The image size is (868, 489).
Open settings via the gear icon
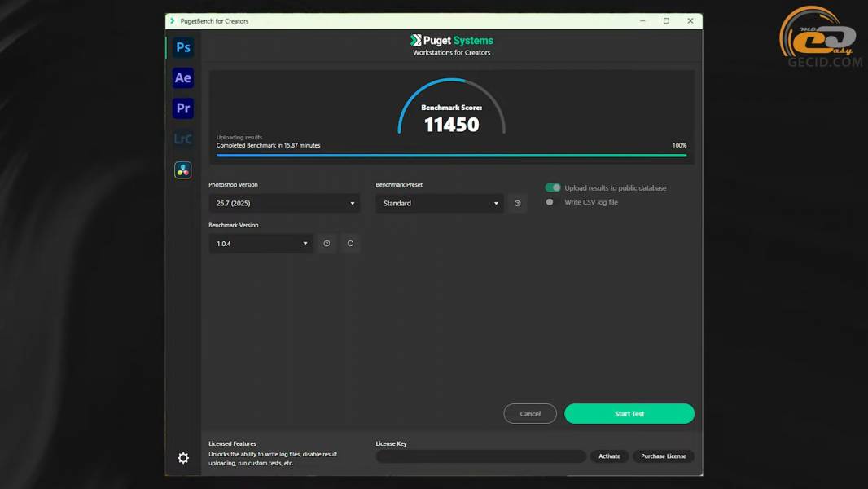pos(183,458)
